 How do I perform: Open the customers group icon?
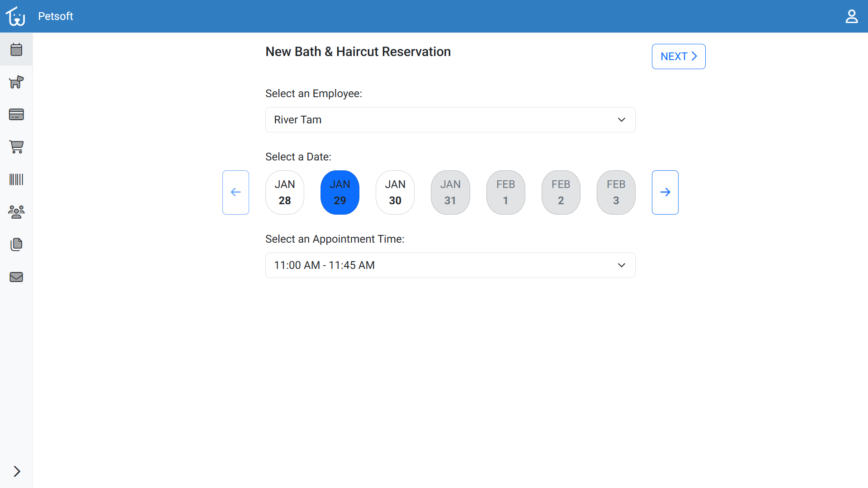[x=16, y=212]
